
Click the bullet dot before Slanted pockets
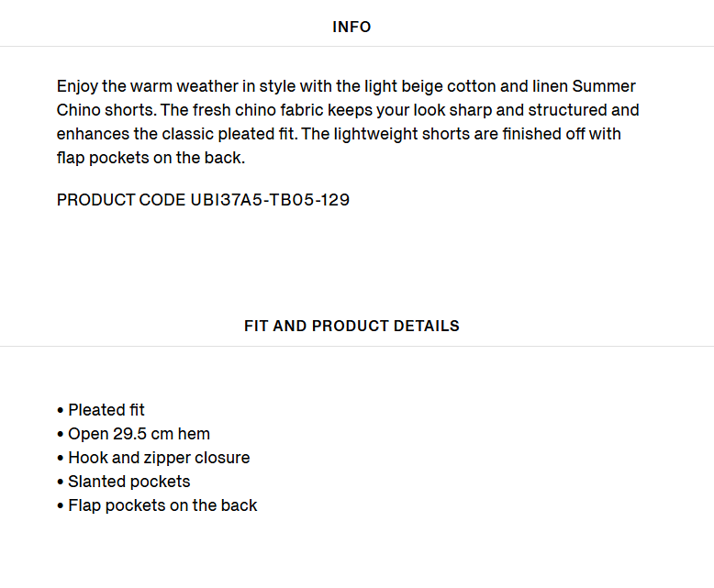click(x=60, y=482)
